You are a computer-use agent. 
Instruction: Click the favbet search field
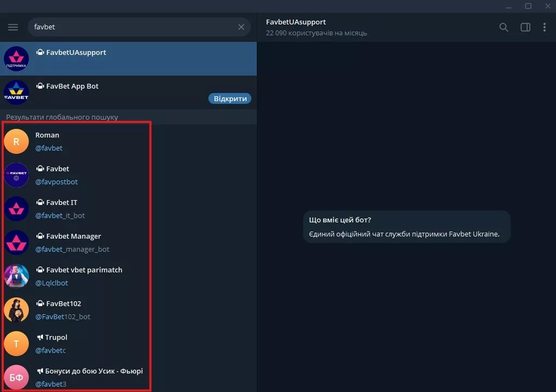click(x=139, y=27)
